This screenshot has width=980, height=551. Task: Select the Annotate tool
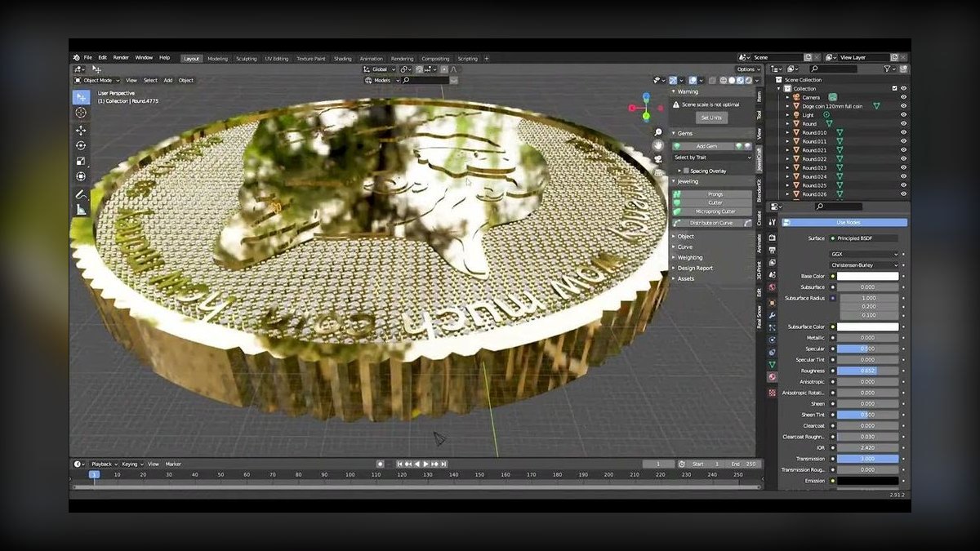coord(81,194)
